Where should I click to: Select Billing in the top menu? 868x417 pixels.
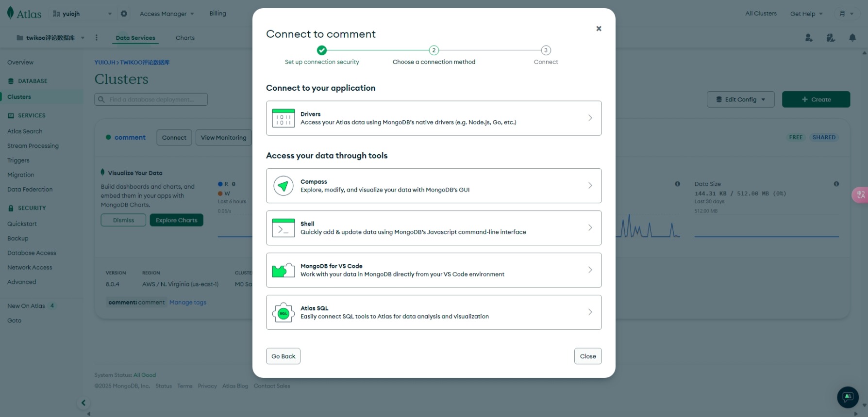(217, 14)
